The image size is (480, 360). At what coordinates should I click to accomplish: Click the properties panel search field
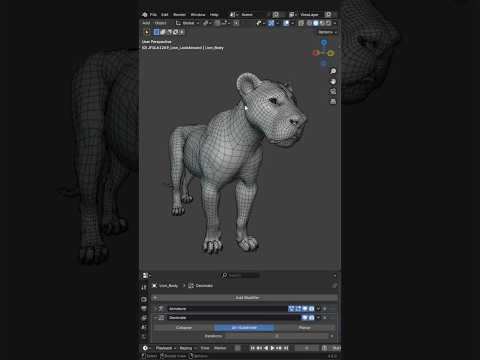[241, 275]
